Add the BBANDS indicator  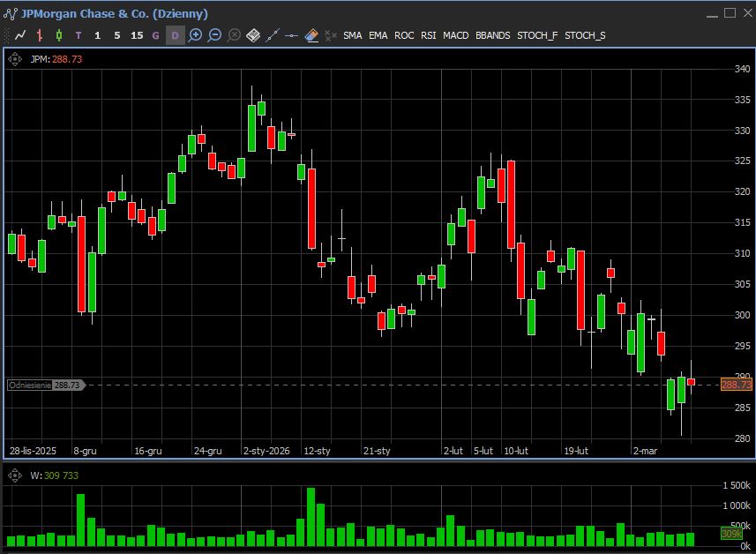[492, 35]
